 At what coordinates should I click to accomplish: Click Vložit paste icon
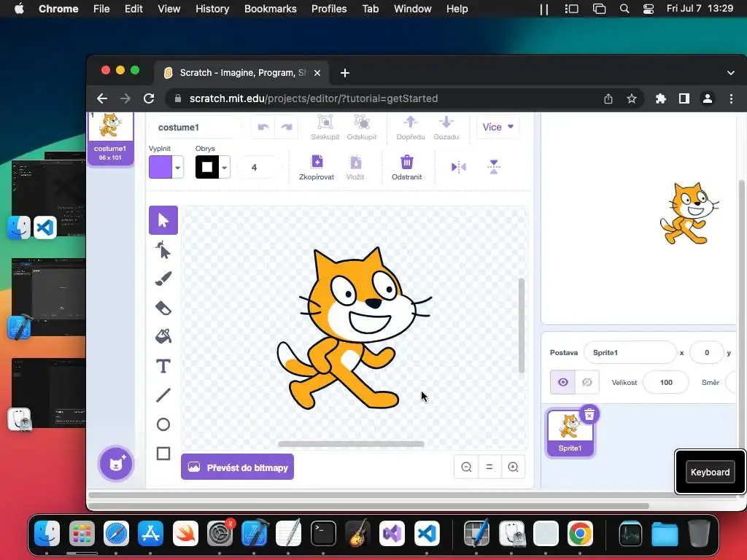[355, 163]
